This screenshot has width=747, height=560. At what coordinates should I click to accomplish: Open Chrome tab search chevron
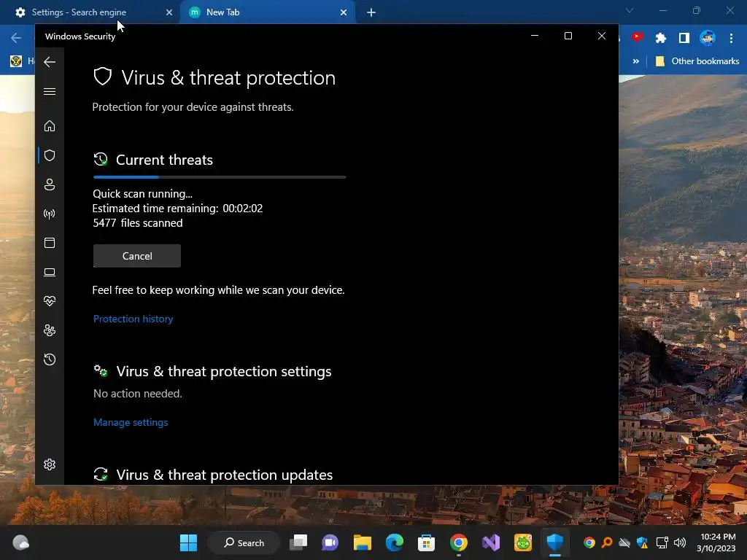630,10
